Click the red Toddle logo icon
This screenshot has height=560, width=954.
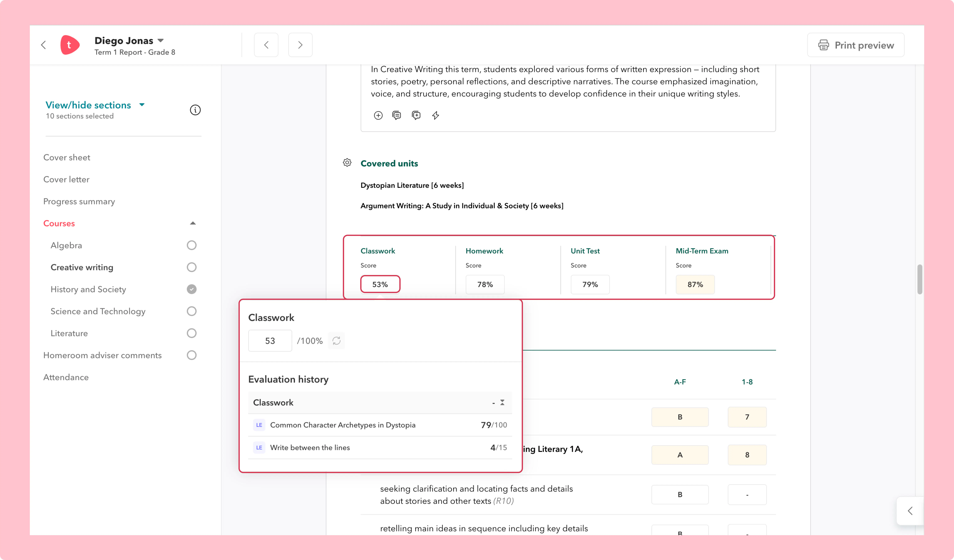[x=70, y=45]
